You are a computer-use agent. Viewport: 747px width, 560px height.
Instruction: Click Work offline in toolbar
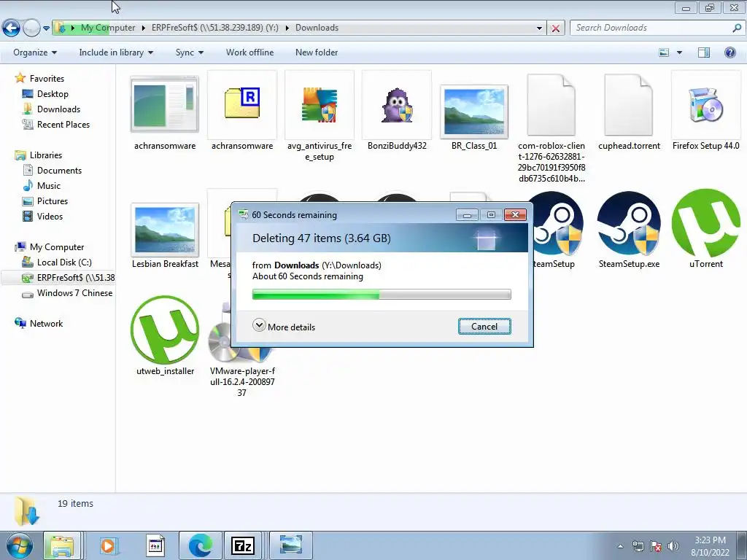click(x=249, y=52)
